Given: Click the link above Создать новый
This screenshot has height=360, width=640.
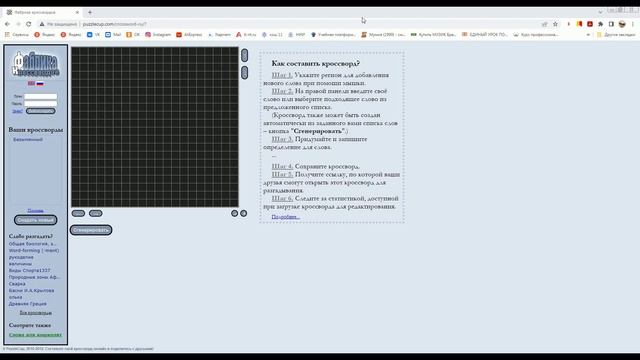Looking at the screenshot, I should coord(36,211).
